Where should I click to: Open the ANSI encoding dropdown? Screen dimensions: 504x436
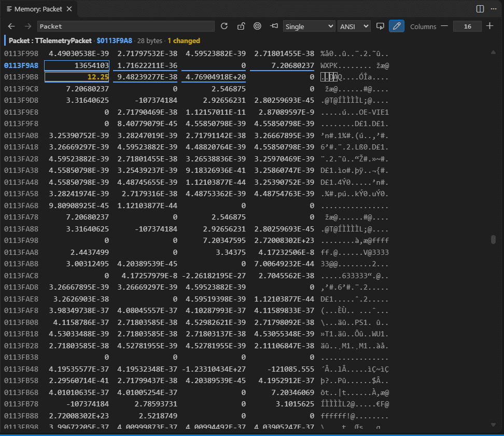[x=354, y=26]
